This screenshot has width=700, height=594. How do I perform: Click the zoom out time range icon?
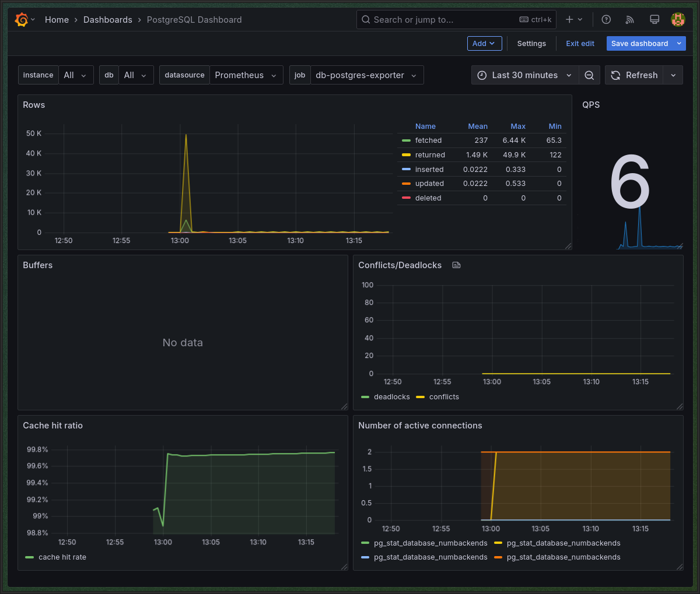pyautogui.click(x=589, y=75)
